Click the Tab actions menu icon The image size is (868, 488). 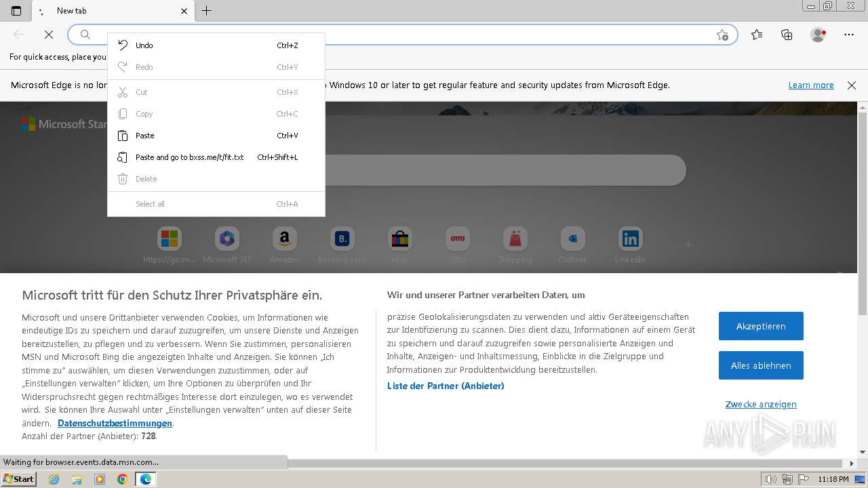[x=16, y=11]
